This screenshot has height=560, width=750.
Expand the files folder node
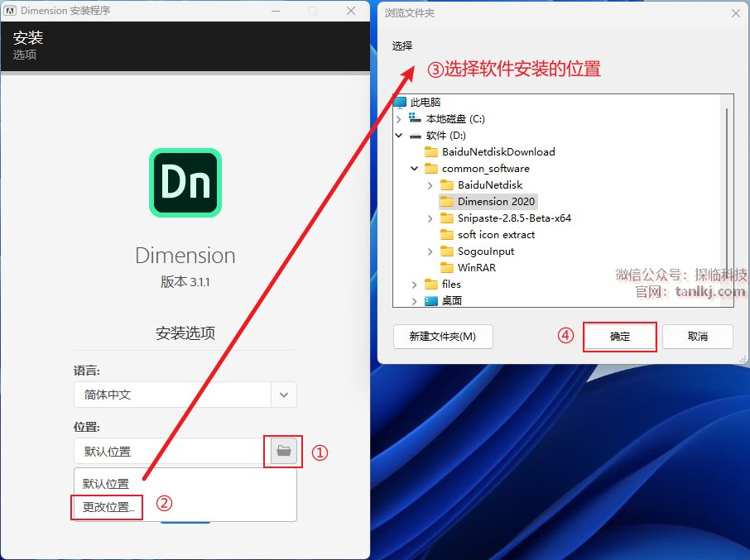(414, 285)
